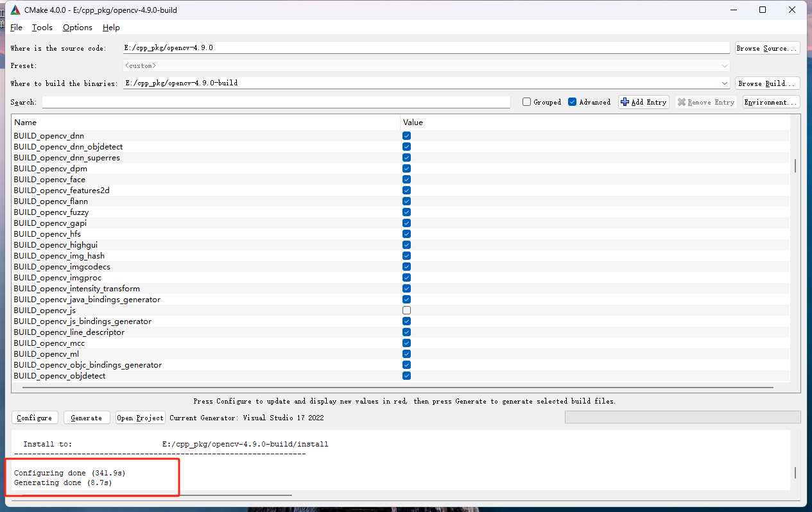The image size is (812, 512).
Task: Open the Preset dropdown
Action: pyautogui.click(x=725, y=65)
